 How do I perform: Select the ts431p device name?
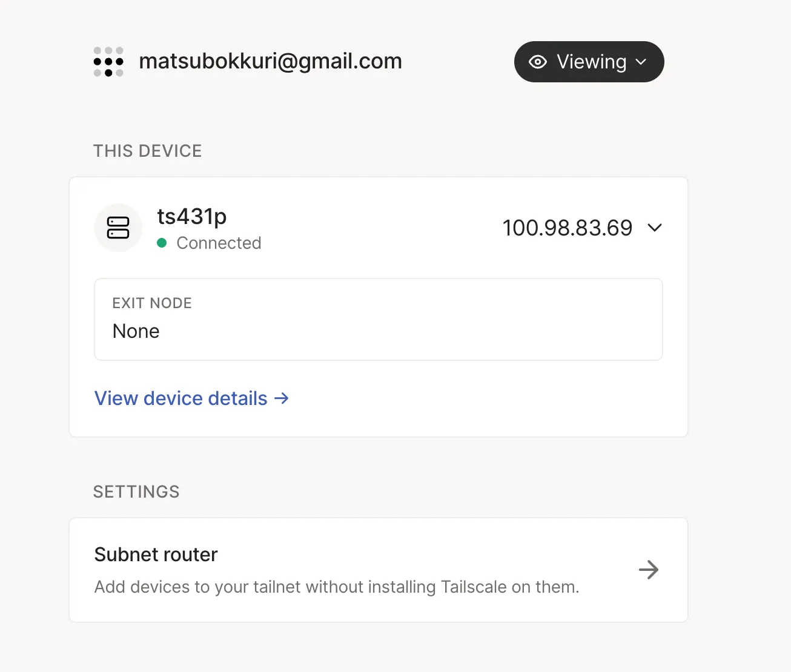[191, 216]
